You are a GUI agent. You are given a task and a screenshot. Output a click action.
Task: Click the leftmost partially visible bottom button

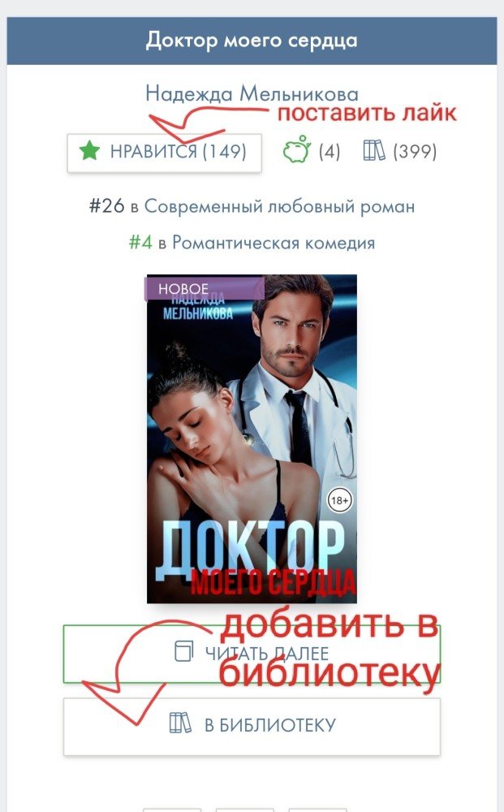(x=172, y=810)
